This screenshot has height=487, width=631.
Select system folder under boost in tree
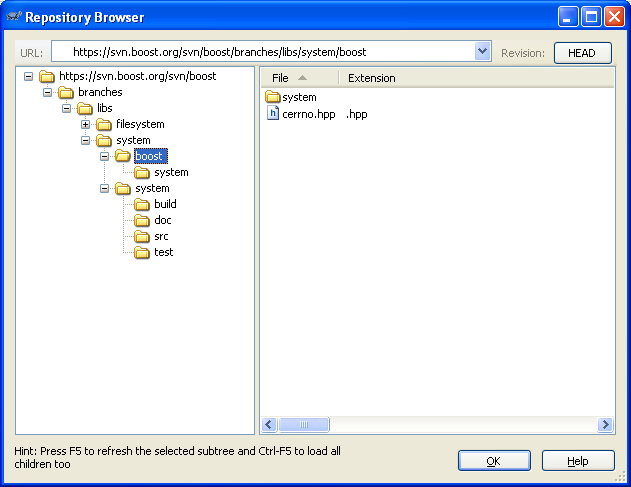click(171, 172)
